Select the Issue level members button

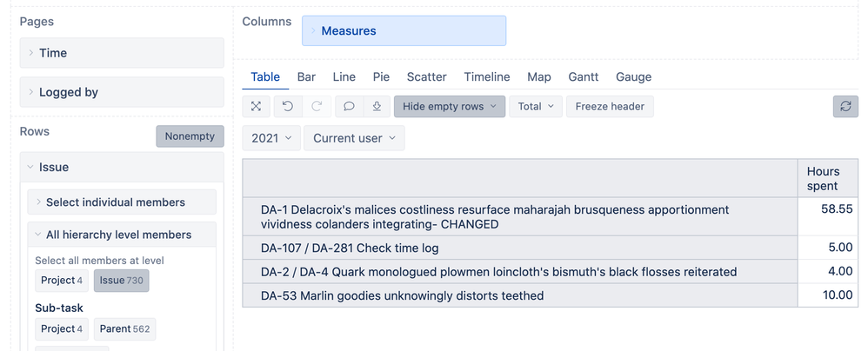click(x=121, y=281)
